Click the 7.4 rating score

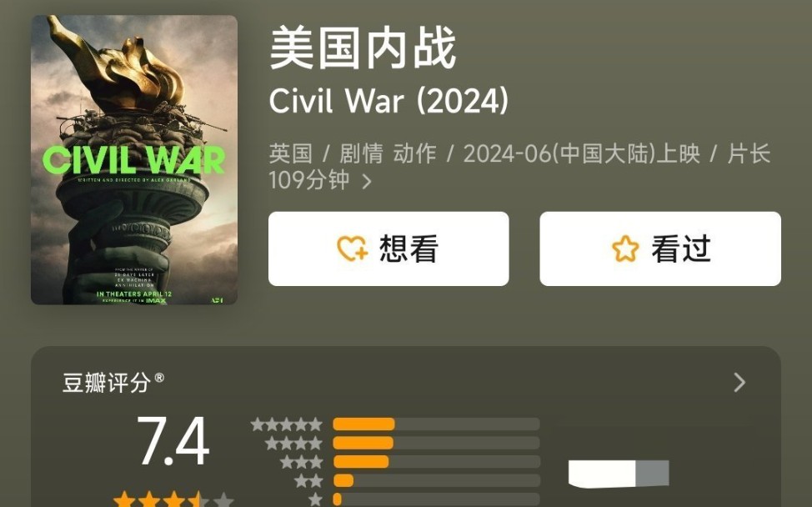pos(173,442)
